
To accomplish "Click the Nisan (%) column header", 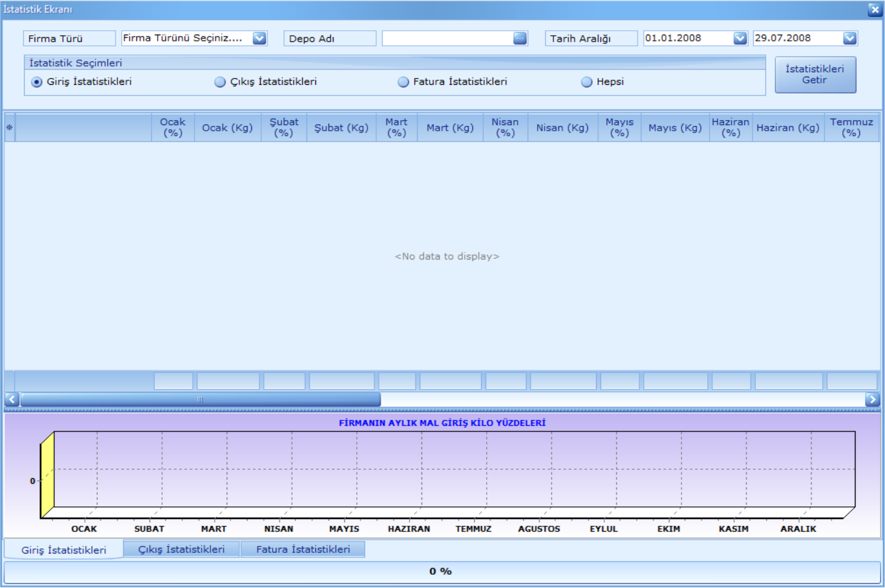I will click(506, 128).
